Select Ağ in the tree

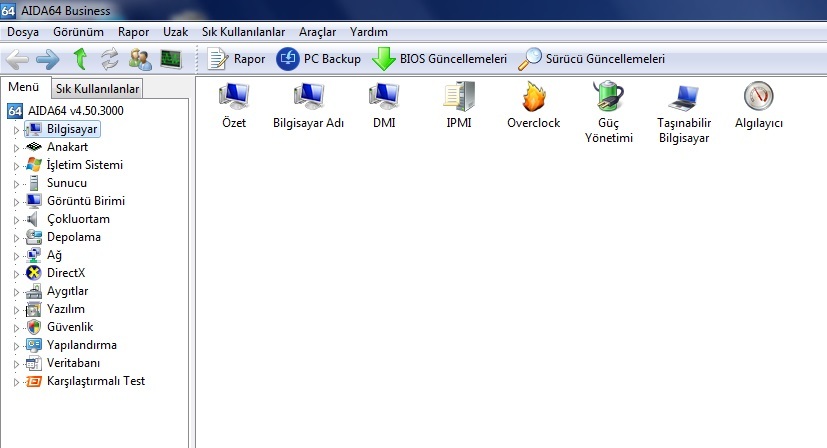pyautogui.click(x=44, y=255)
